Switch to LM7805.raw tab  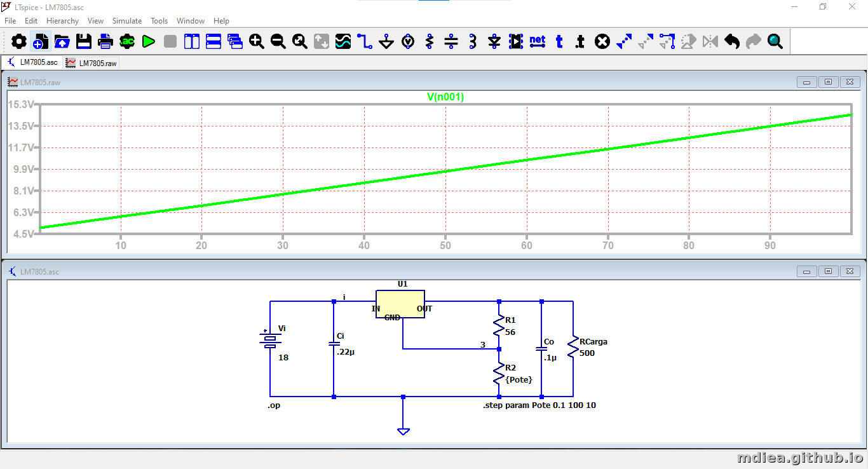92,63
